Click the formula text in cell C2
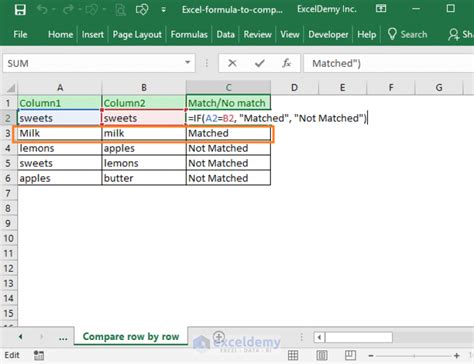This screenshot has height=364, width=474. [277, 118]
